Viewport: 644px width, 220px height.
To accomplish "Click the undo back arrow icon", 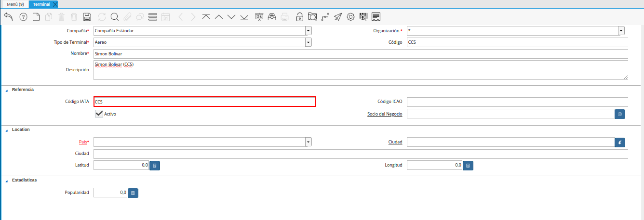I will pos(8,17).
